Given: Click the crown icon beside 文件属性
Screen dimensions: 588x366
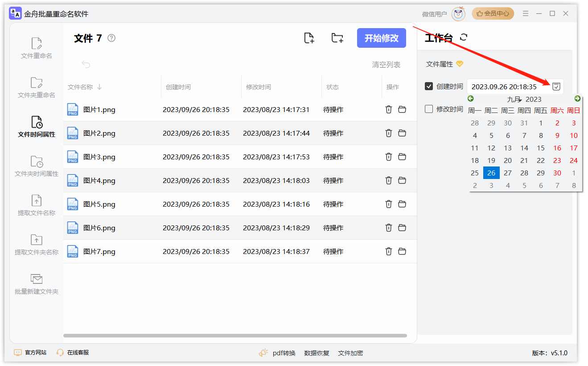Looking at the screenshot, I should click(x=461, y=64).
